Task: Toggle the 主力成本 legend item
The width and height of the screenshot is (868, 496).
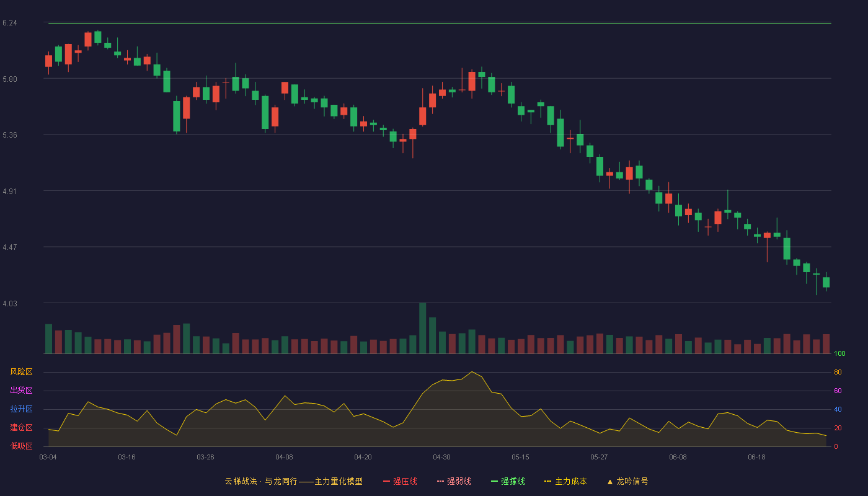Action: pyautogui.click(x=565, y=481)
